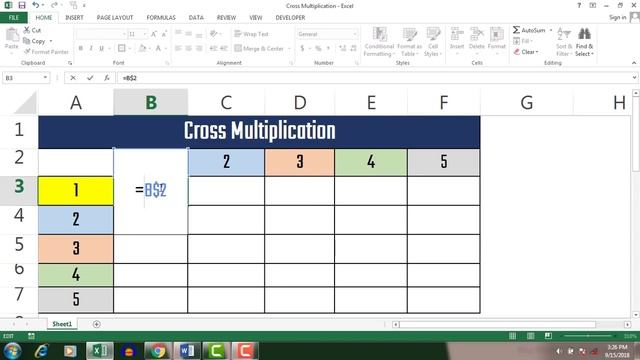Click in the formula bar input

(374, 78)
